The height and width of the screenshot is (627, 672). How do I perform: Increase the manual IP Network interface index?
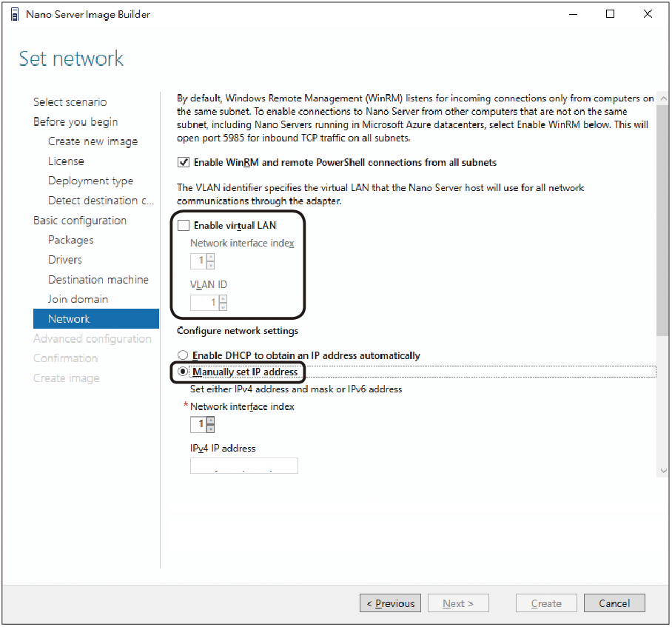click(x=210, y=420)
